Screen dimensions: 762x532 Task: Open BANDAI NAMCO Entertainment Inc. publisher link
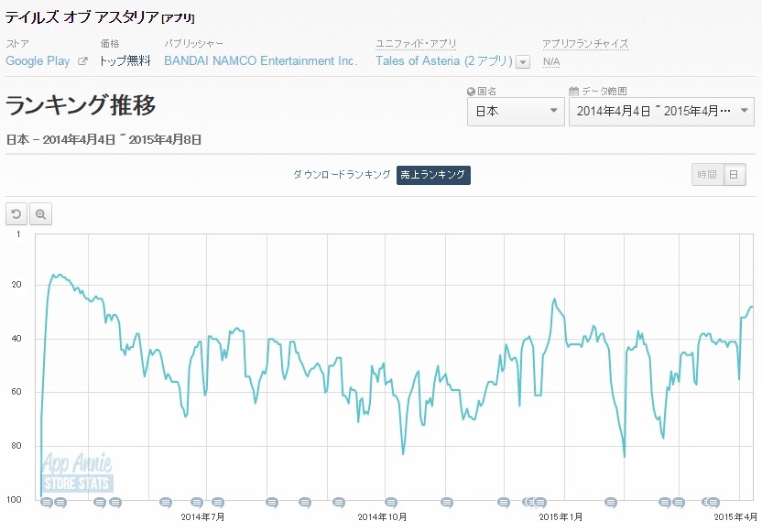coord(260,61)
